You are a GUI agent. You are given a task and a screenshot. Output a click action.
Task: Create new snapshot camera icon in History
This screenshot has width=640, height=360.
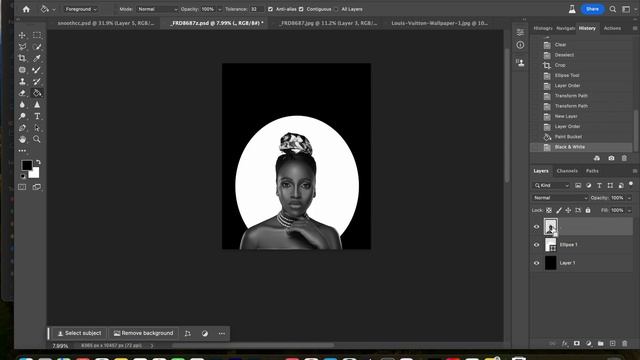611,158
